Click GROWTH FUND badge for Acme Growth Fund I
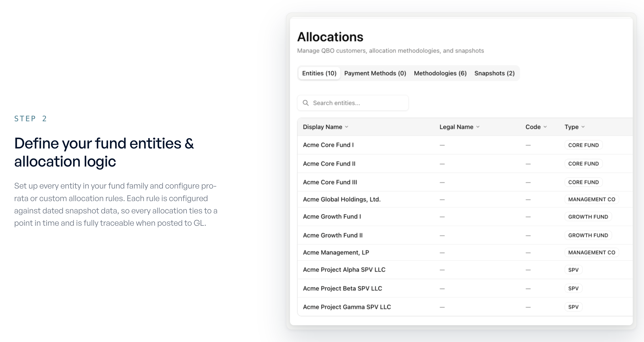The width and height of the screenshot is (644, 342). (x=588, y=217)
